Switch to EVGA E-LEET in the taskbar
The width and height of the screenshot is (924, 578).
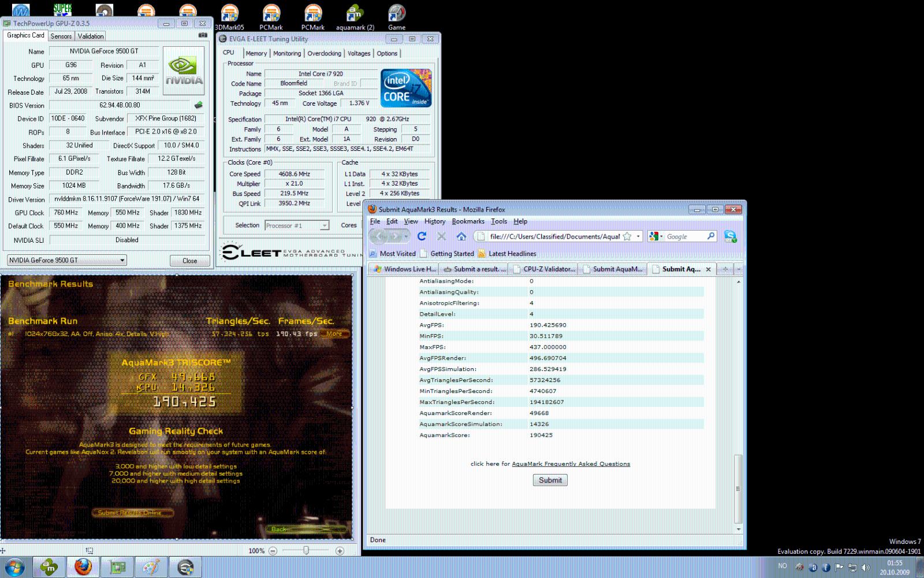[x=185, y=567]
